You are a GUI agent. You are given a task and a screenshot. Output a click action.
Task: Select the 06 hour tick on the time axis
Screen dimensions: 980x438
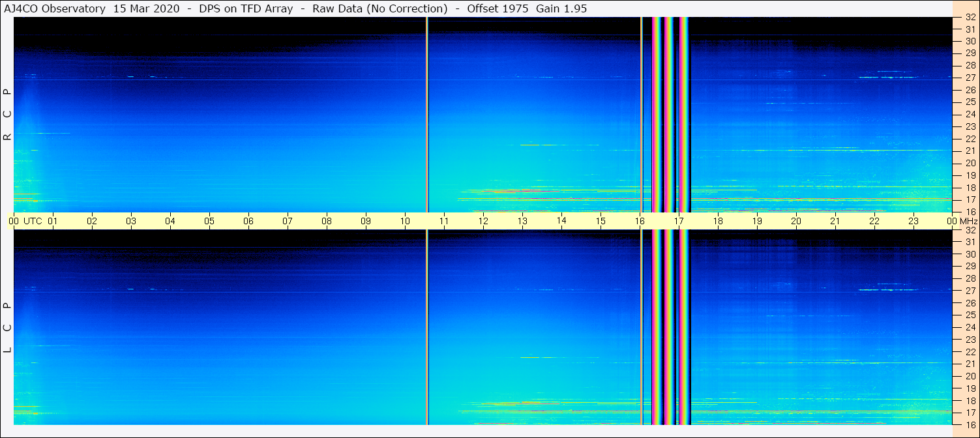click(248, 221)
